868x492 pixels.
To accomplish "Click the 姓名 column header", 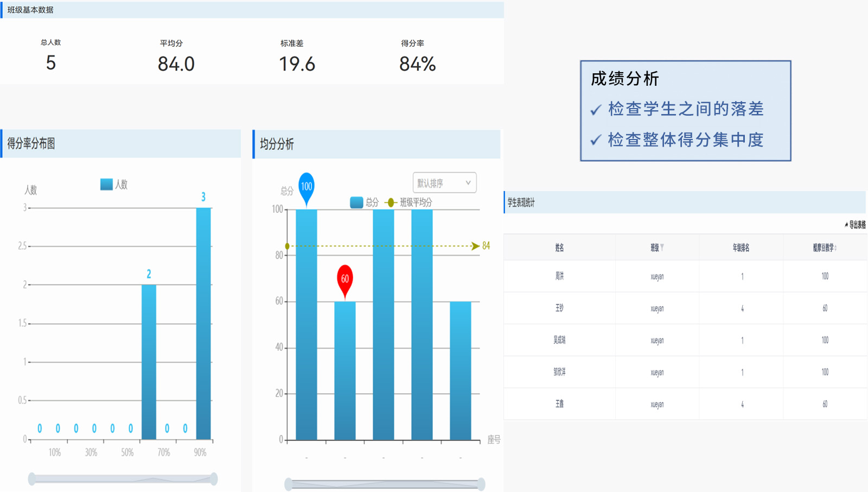I will point(559,248).
